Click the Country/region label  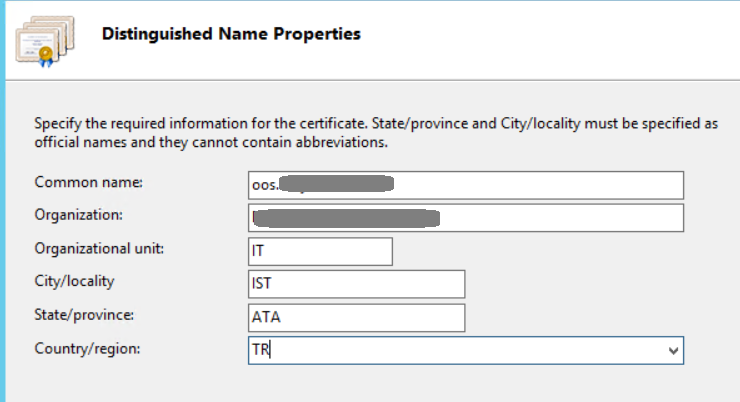(87, 349)
